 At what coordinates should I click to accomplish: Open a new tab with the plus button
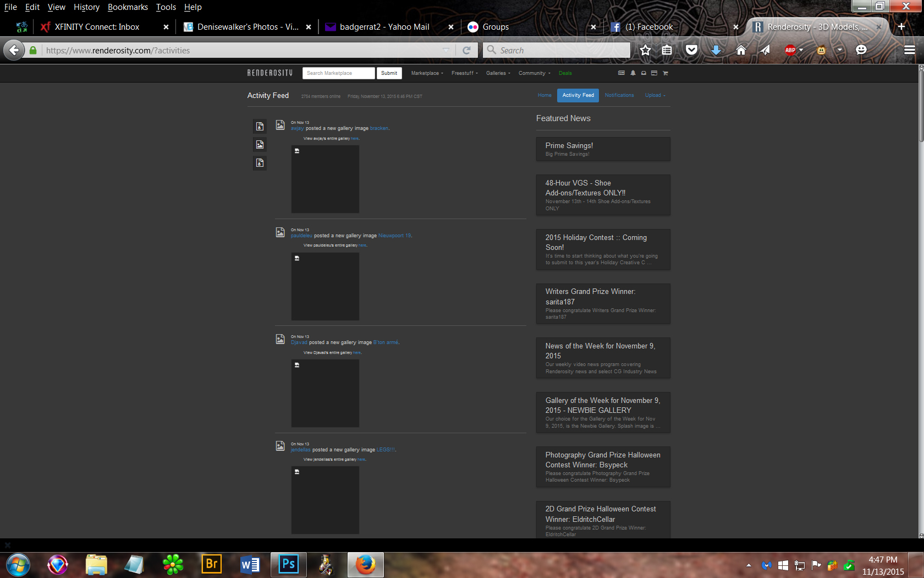pyautogui.click(x=901, y=26)
